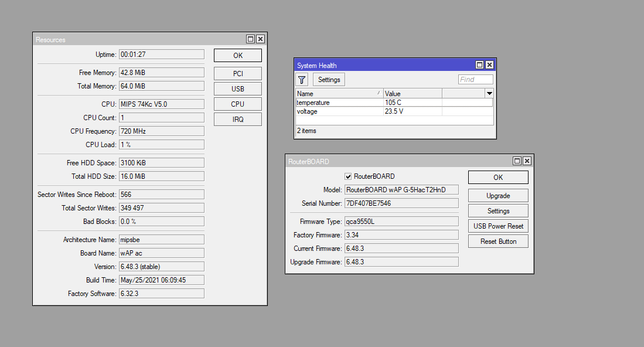Click the Bad Blocks field

pyautogui.click(x=161, y=222)
